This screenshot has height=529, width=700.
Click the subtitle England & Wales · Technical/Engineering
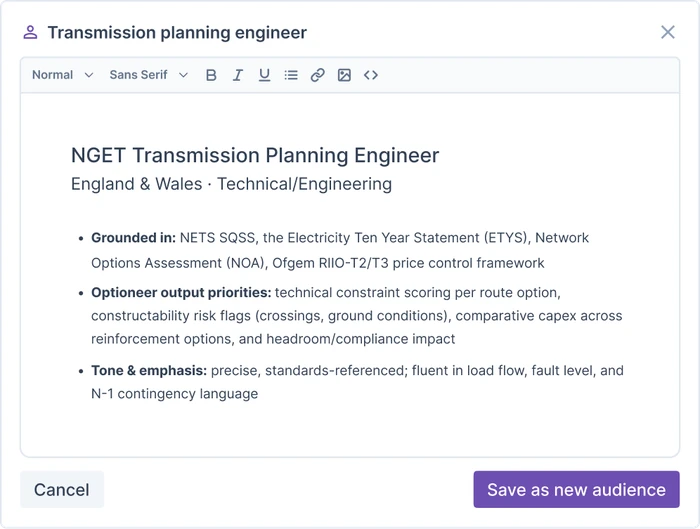[x=231, y=184]
